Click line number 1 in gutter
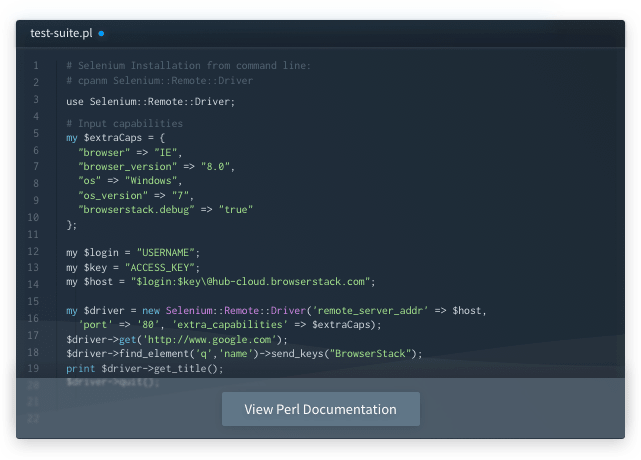 coord(36,65)
